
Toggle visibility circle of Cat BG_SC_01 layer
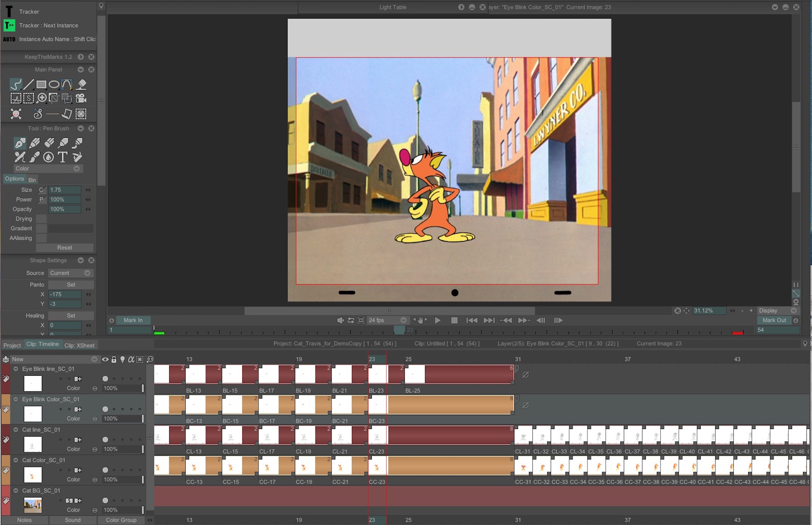[x=105, y=500]
